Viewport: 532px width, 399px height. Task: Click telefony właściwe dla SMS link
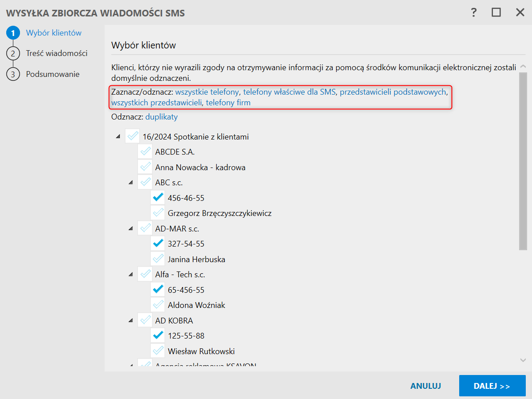pyautogui.click(x=289, y=92)
